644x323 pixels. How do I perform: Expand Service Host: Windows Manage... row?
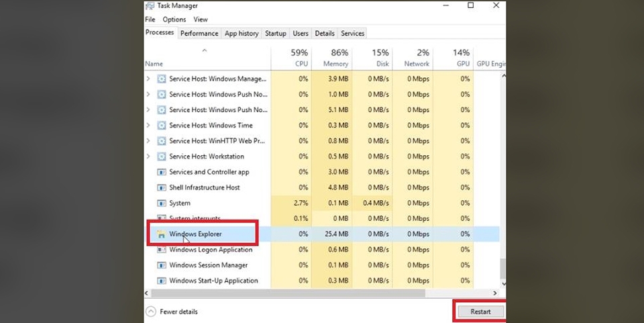point(148,79)
